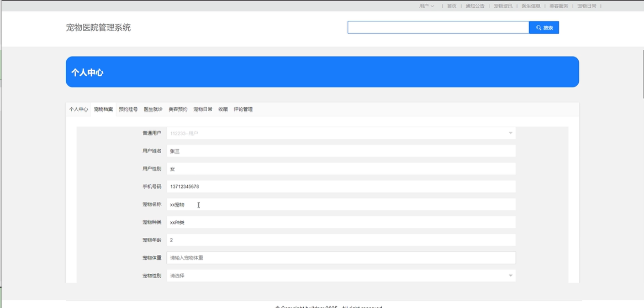
Task: Switch to the 宠物档案 tab
Action: (x=103, y=109)
